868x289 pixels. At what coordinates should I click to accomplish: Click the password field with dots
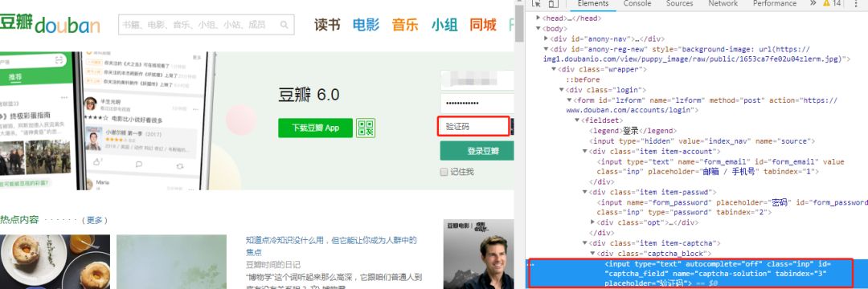click(477, 104)
